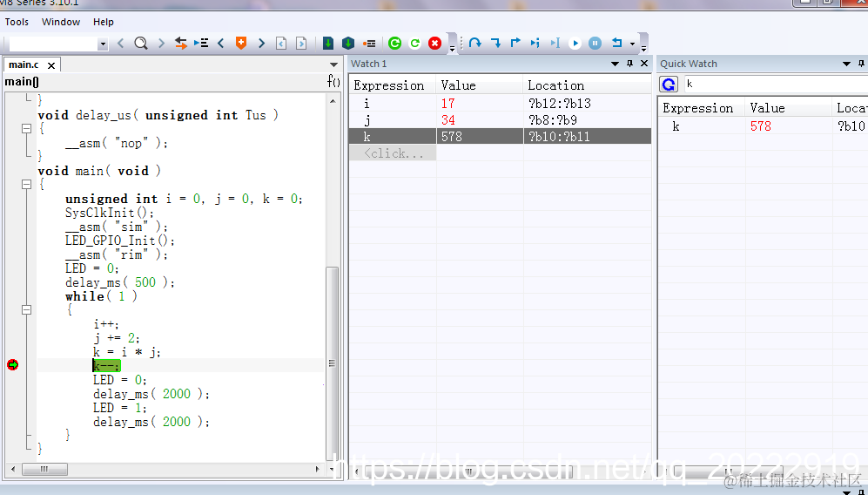Viewport: 868px width, 495px height.
Task: Stop debugging with the red X icon
Action: (x=435, y=44)
